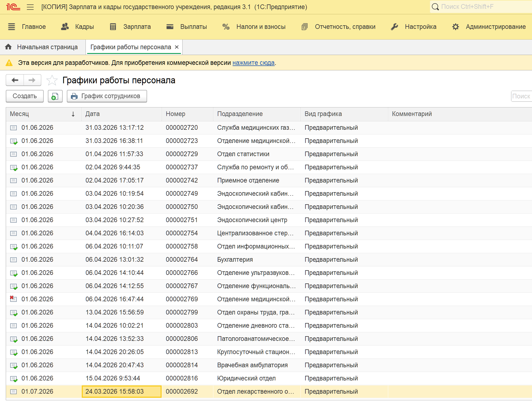The height and width of the screenshot is (414, 532).
Task: Click the warning triangle icon
Action: click(9, 63)
